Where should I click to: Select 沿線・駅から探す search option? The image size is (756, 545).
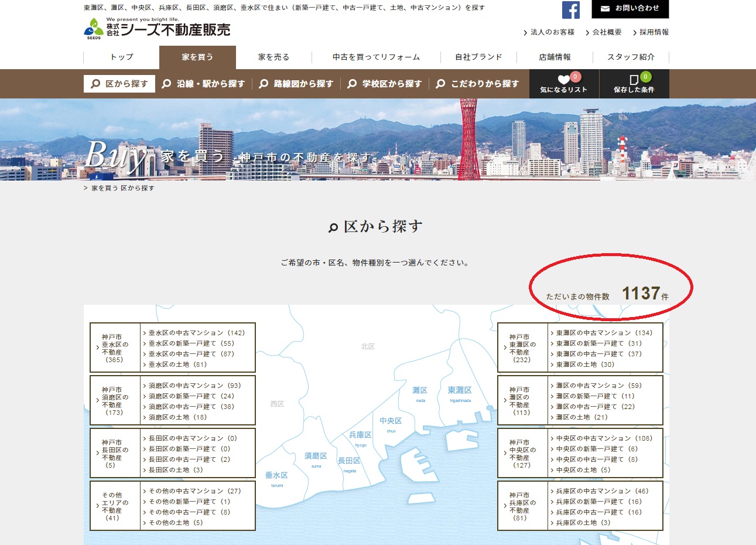tap(204, 84)
